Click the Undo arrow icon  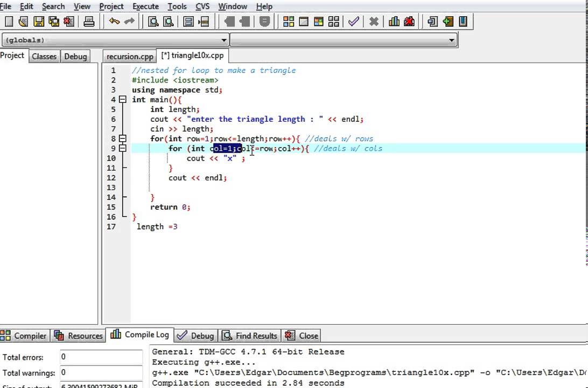[x=114, y=22]
